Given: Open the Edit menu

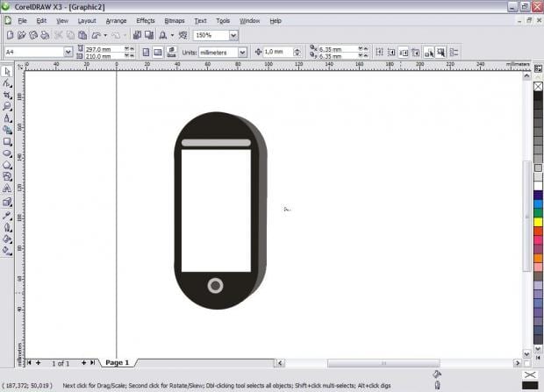Looking at the screenshot, I should click(x=41, y=21).
